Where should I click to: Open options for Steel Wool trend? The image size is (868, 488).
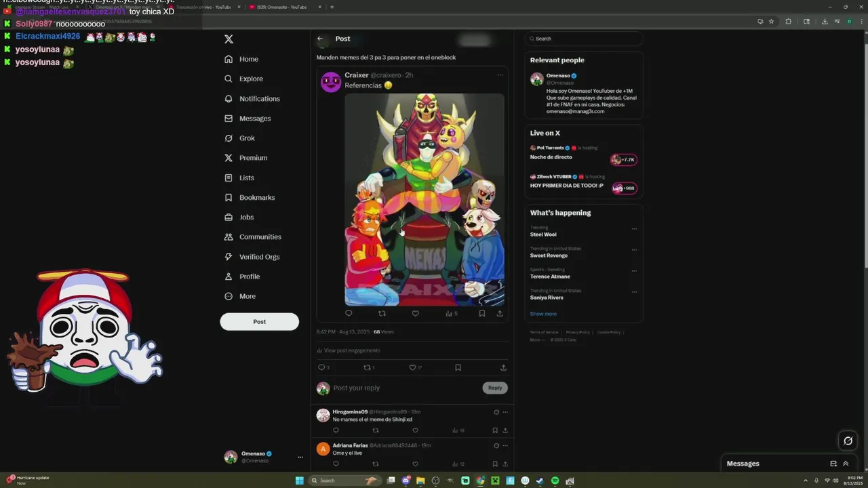(634, 229)
